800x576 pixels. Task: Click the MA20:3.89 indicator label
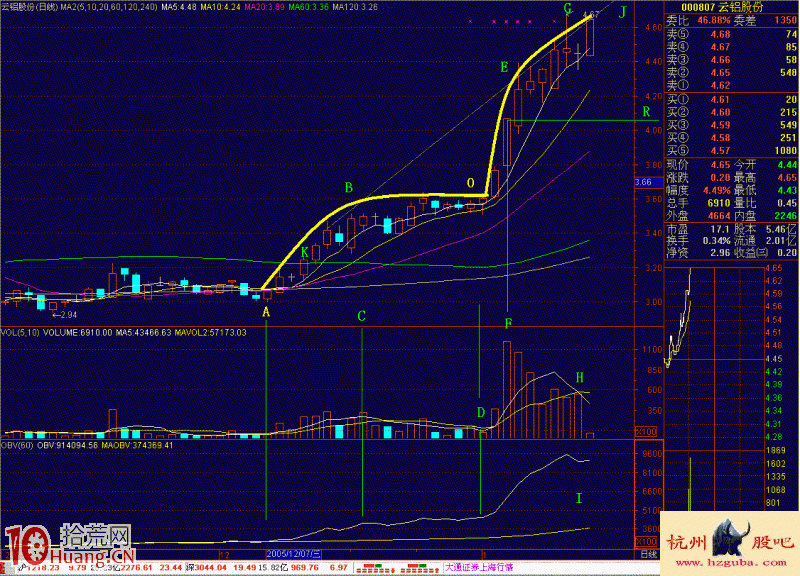point(264,7)
